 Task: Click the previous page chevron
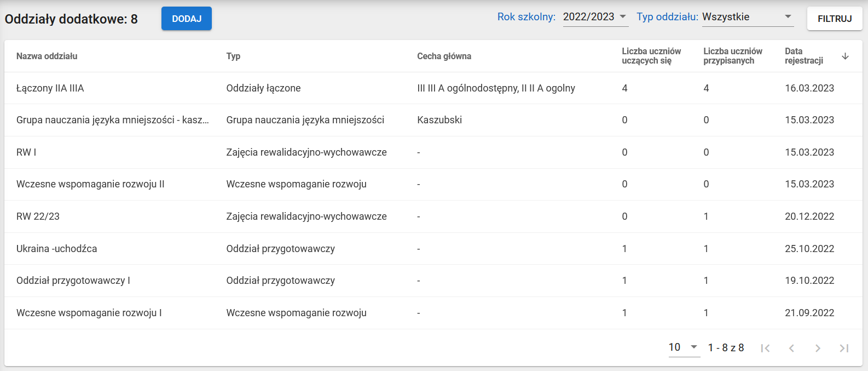pyautogui.click(x=791, y=348)
